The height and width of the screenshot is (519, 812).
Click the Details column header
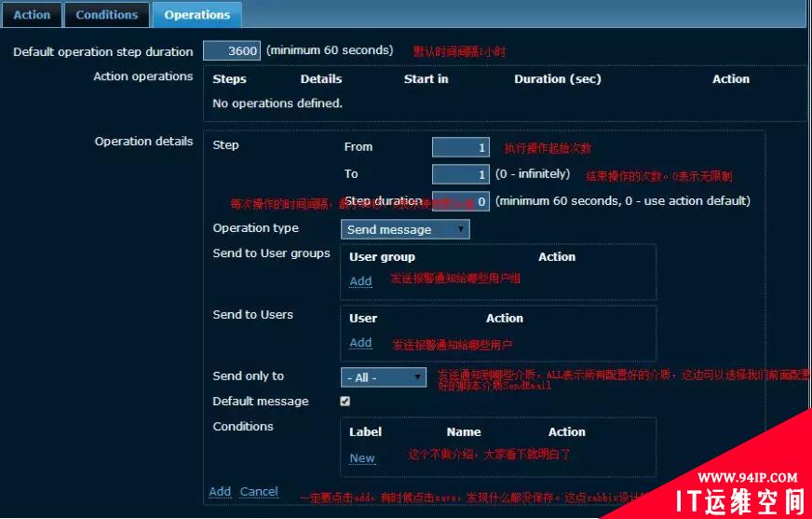point(321,79)
